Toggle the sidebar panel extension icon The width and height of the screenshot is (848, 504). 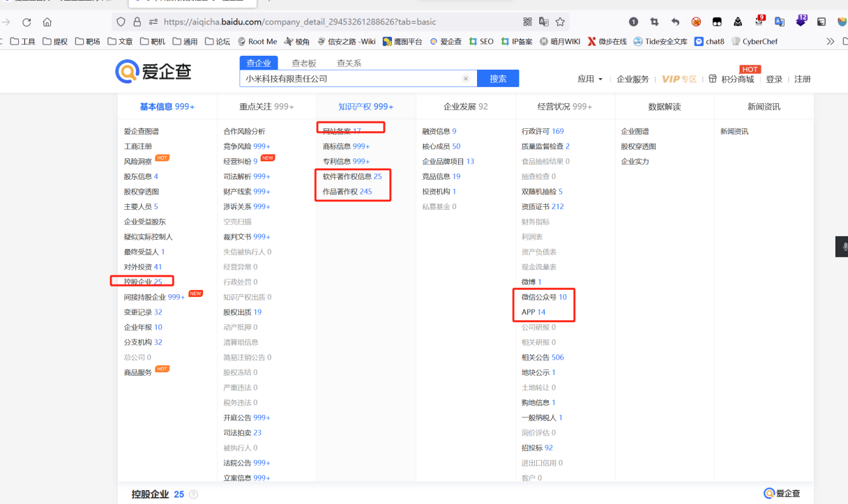[821, 22]
